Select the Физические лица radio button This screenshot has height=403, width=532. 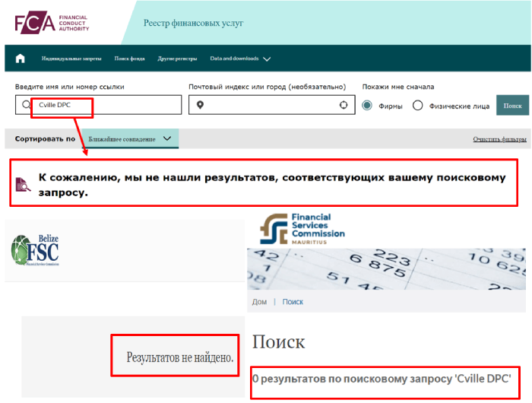[x=418, y=106]
